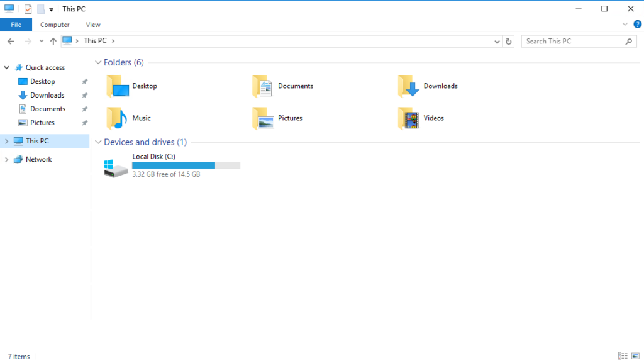Unpin Desktop from Quick access
Viewport: 644px width, 363px height.
pos(85,82)
